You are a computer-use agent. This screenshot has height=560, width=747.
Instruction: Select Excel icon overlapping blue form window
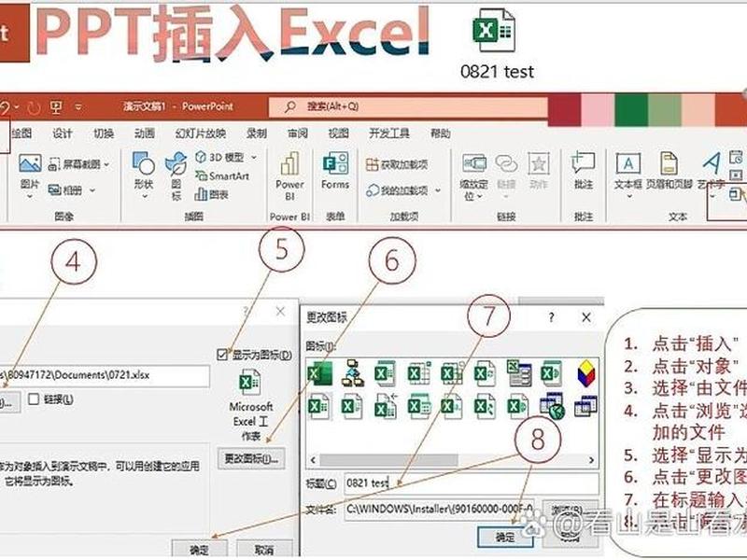pos(519,373)
